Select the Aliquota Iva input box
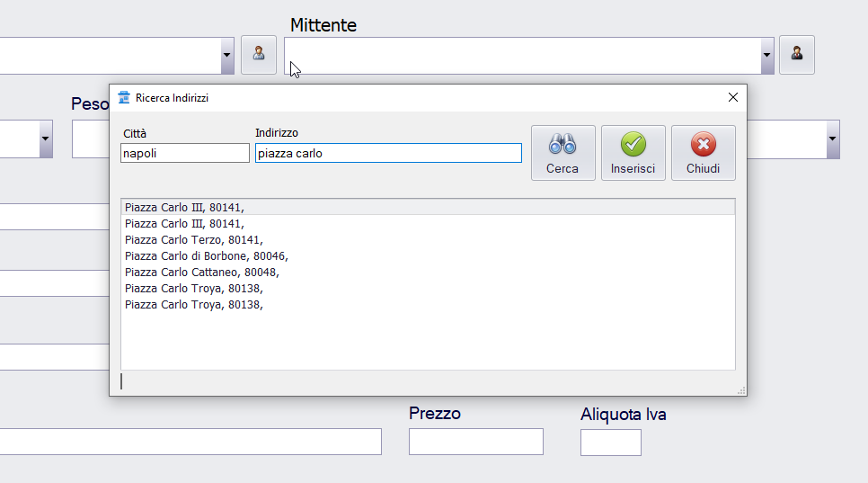Viewport: 868px width, 483px height. pos(610,443)
